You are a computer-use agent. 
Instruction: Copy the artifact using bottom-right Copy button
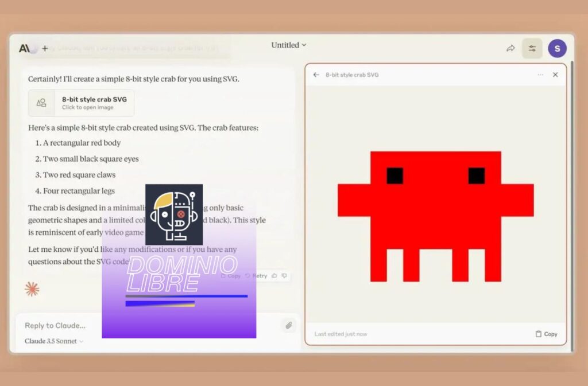546,334
